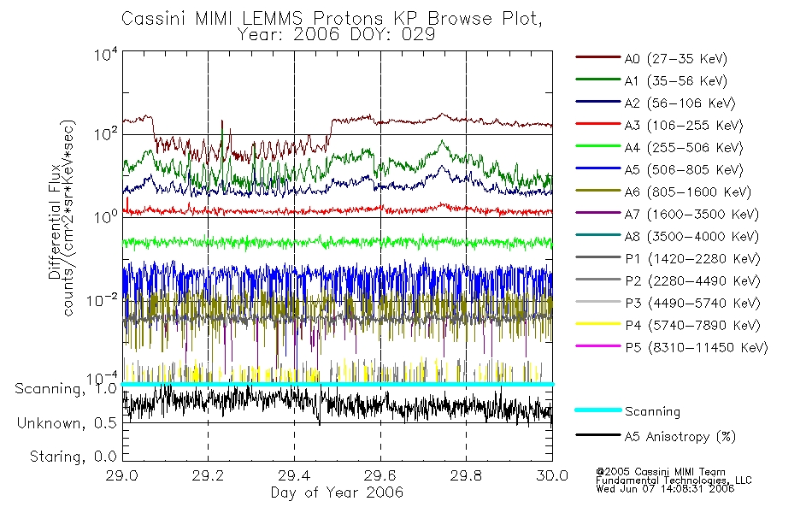Image resolution: width=812 pixels, height=513 pixels.
Task: Click the red A3 legend line
Action: pyautogui.click(x=598, y=124)
